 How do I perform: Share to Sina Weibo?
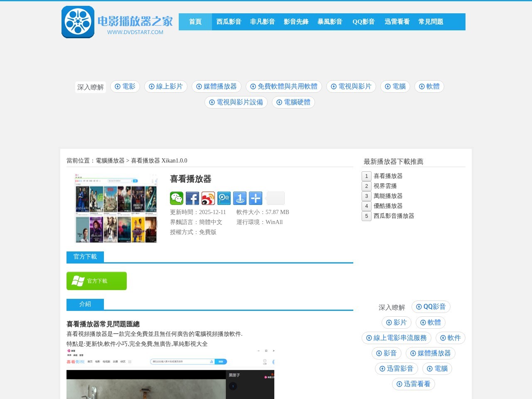tap(208, 198)
